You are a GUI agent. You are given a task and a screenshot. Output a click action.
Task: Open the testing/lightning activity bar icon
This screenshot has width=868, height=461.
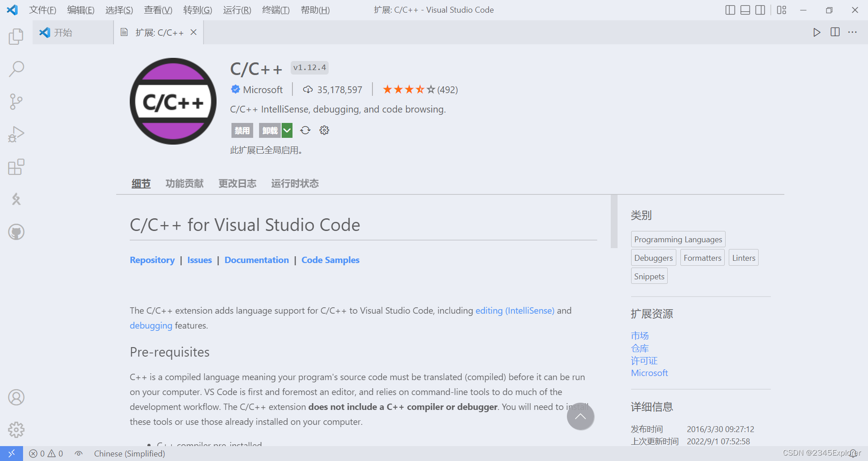tap(16, 199)
